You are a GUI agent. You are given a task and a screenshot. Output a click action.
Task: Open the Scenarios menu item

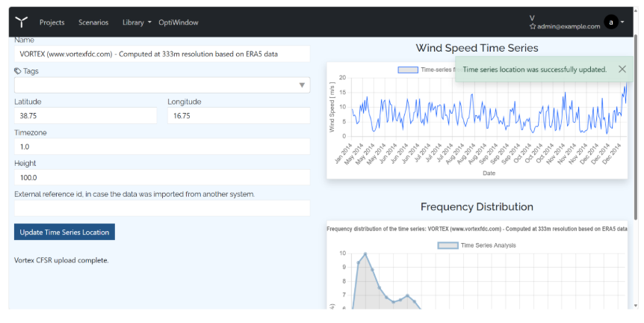point(93,22)
